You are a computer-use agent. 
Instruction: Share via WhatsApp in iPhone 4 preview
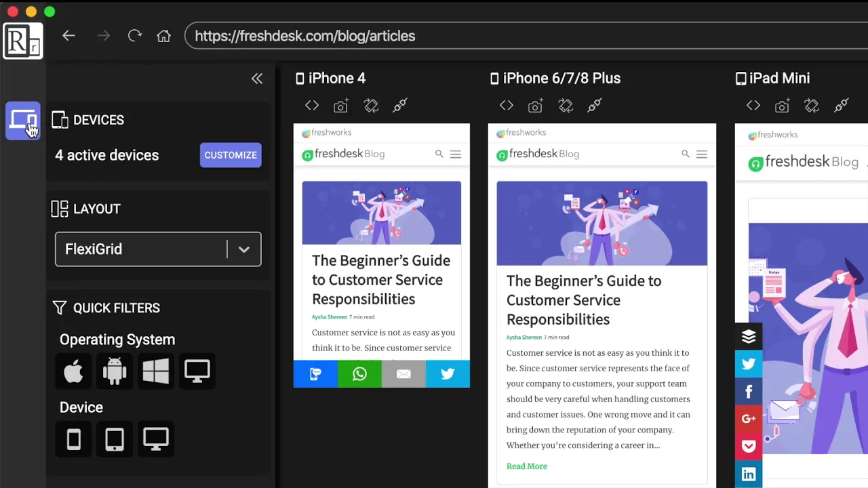point(359,374)
